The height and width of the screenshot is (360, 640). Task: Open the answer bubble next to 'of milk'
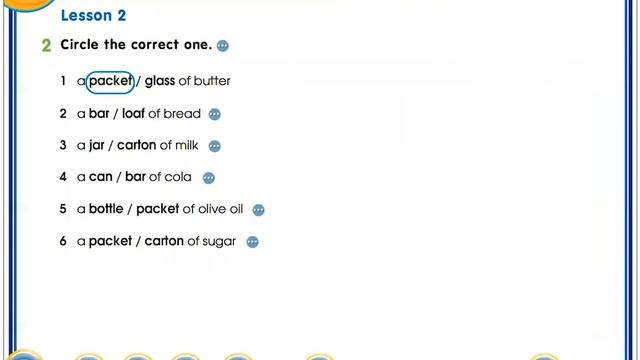tap(215, 146)
